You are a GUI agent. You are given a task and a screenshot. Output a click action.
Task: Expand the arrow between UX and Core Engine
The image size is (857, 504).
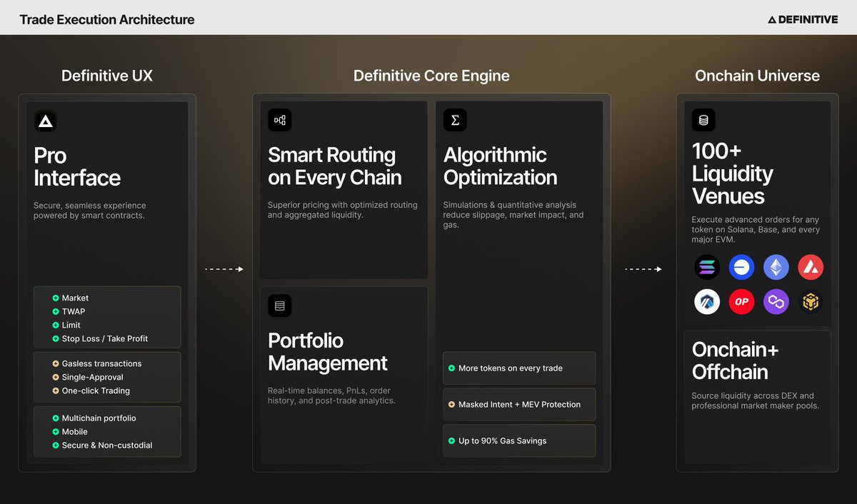224,269
